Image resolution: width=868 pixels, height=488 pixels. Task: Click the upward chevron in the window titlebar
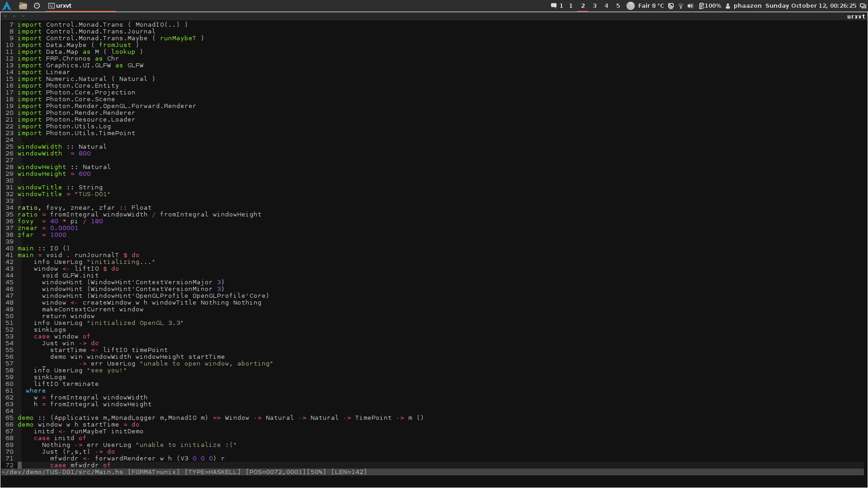point(14,16)
